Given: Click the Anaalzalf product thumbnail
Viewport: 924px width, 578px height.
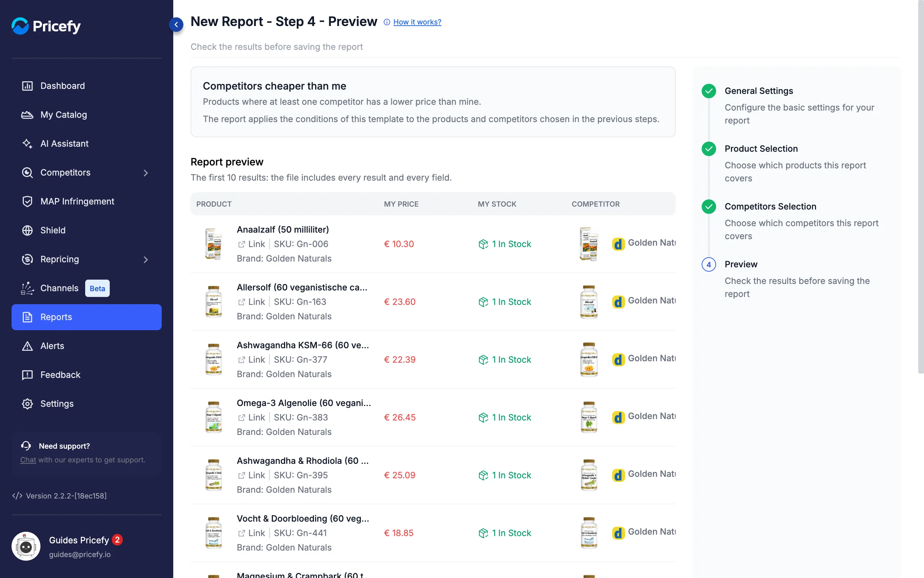Looking at the screenshot, I should coord(213,244).
